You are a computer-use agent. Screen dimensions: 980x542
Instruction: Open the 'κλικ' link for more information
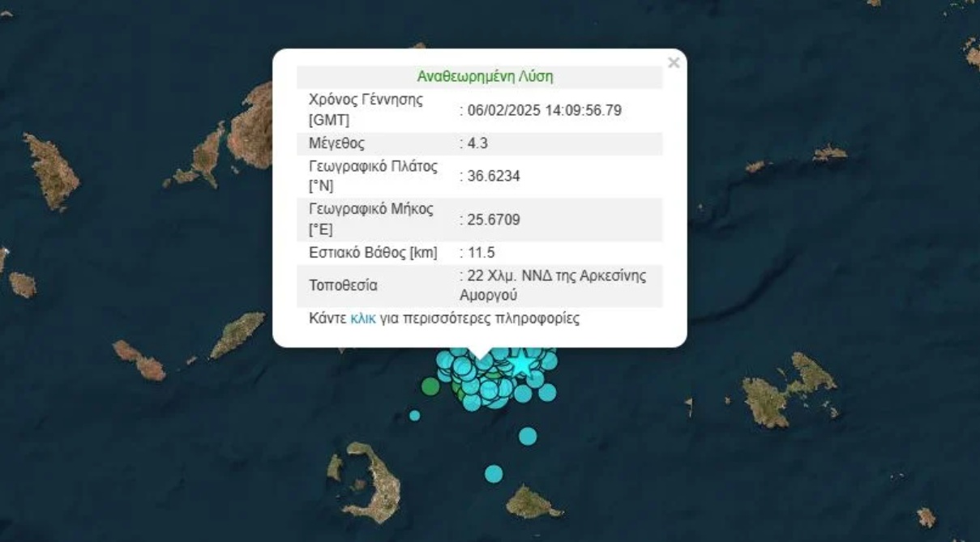pos(362,318)
